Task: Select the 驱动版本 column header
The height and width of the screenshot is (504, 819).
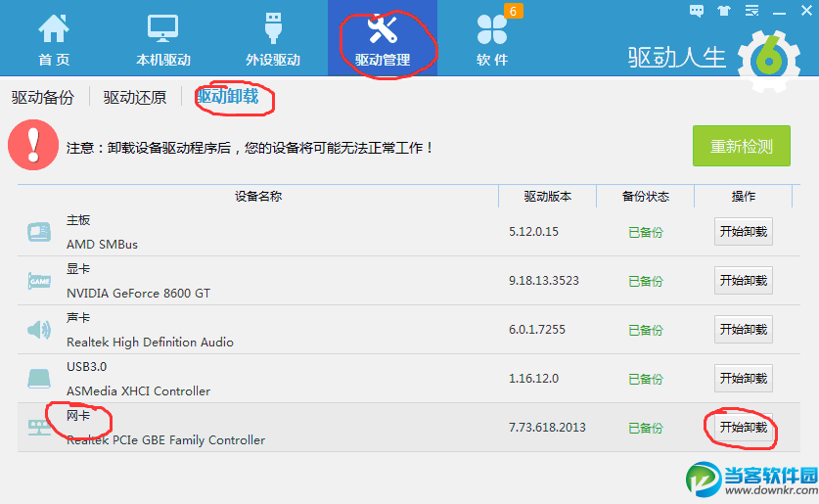Action: tap(547, 197)
